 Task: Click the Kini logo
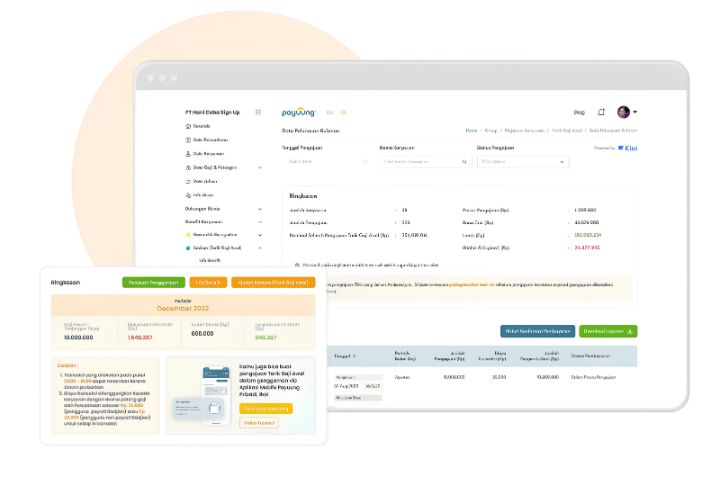tap(628, 148)
